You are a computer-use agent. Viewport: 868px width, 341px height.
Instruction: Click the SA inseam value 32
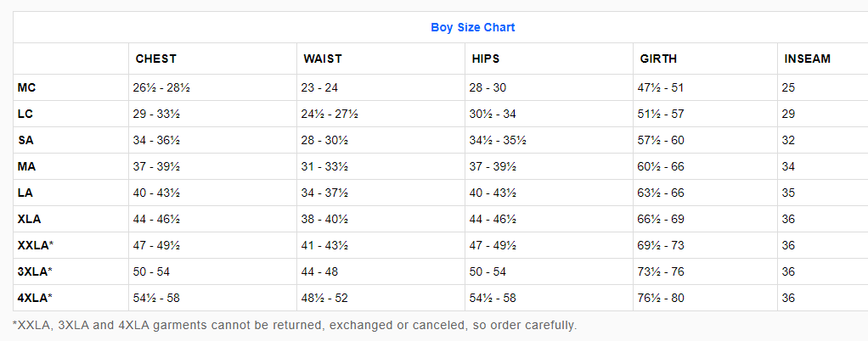(788, 140)
